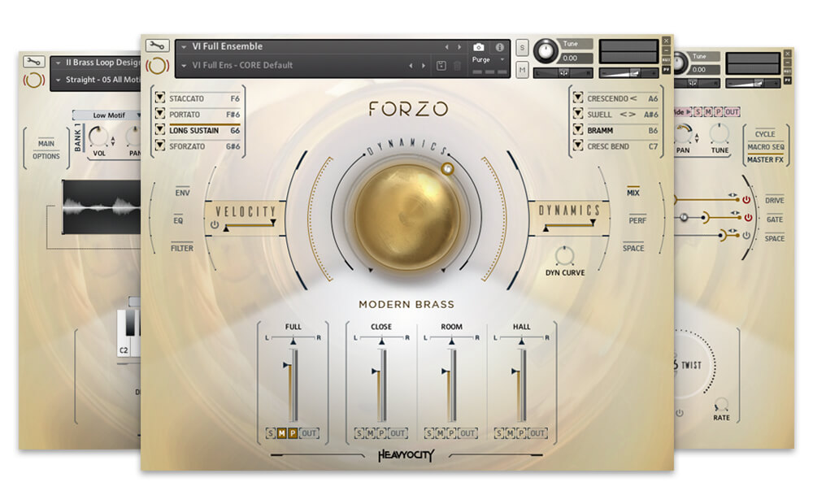Toggle mute M on the FULL channel
The width and height of the screenshot is (813, 504).
click(282, 433)
